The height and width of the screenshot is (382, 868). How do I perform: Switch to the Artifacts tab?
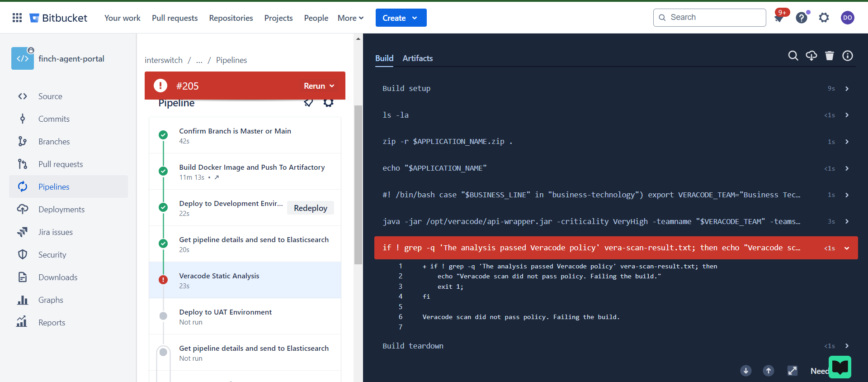(x=417, y=58)
